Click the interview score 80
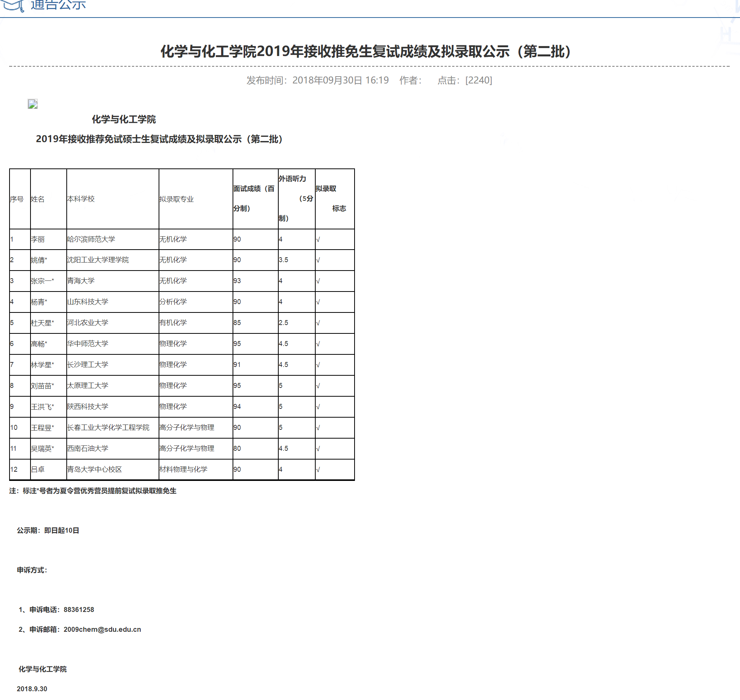Image resolution: width=740 pixels, height=700 pixels. 237,449
